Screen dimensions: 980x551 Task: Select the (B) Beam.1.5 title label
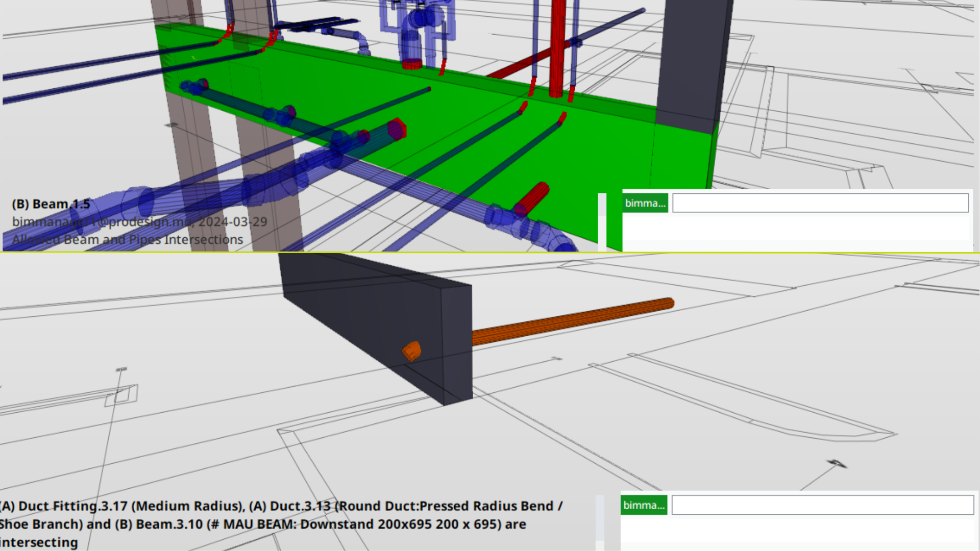(x=51, y=204)
